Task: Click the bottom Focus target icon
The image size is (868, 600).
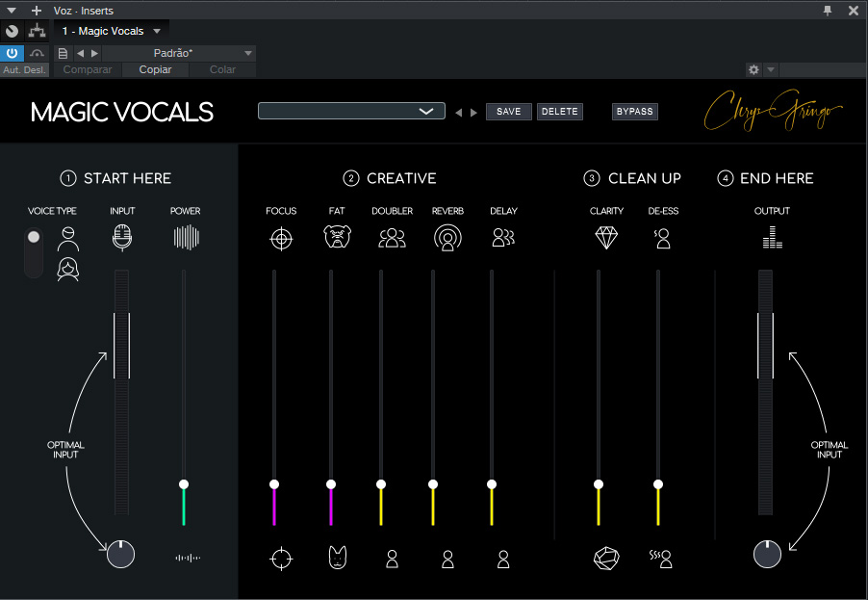Action: point(281,559)
